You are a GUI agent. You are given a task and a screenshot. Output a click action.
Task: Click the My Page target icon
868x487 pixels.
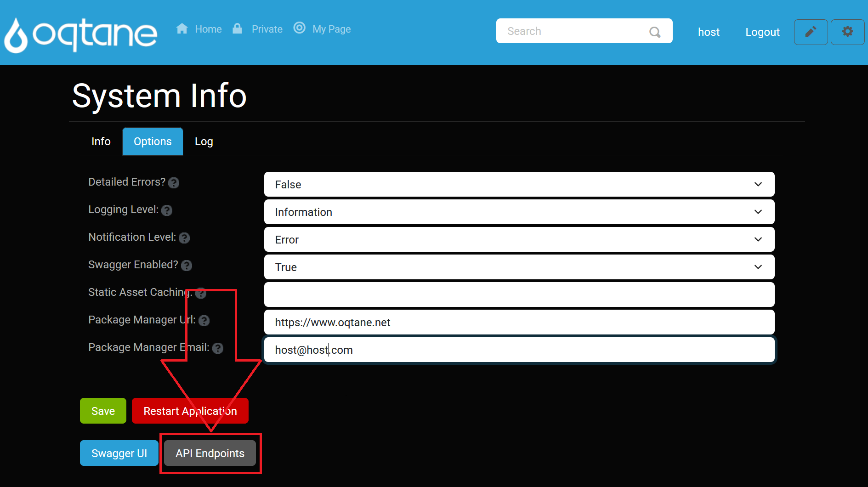click(299, 28)
